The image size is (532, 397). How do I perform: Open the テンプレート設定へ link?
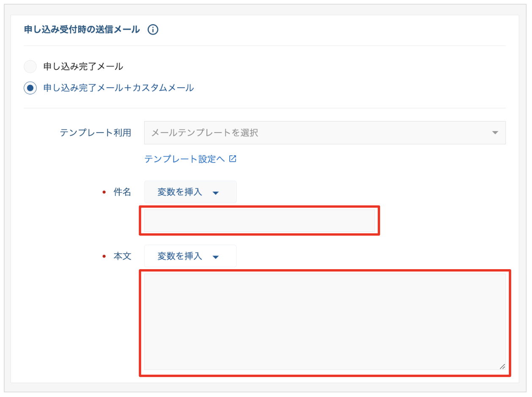[x=184, y=159]
